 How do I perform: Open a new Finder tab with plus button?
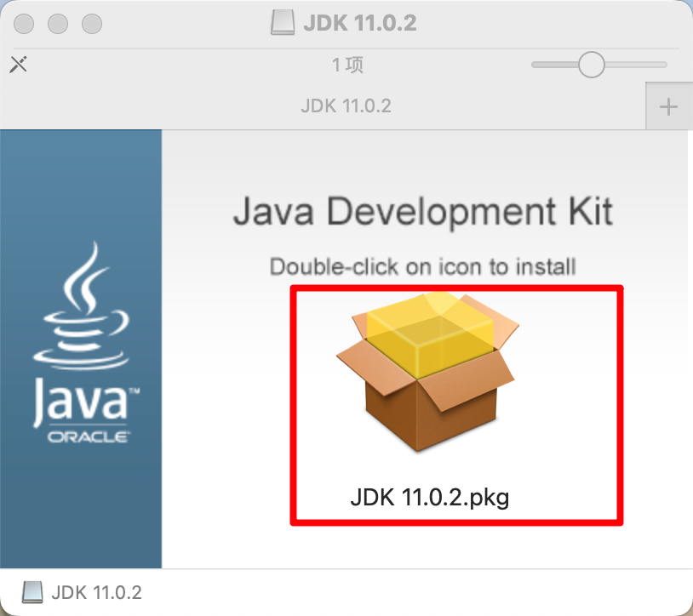click(x=668, y=107)
